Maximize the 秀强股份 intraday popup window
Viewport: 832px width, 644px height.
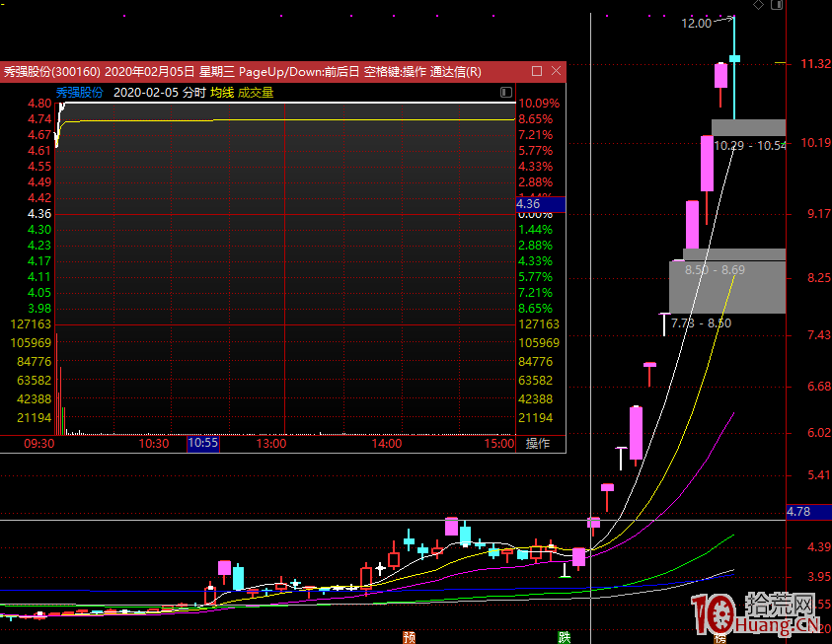[537, 71]
